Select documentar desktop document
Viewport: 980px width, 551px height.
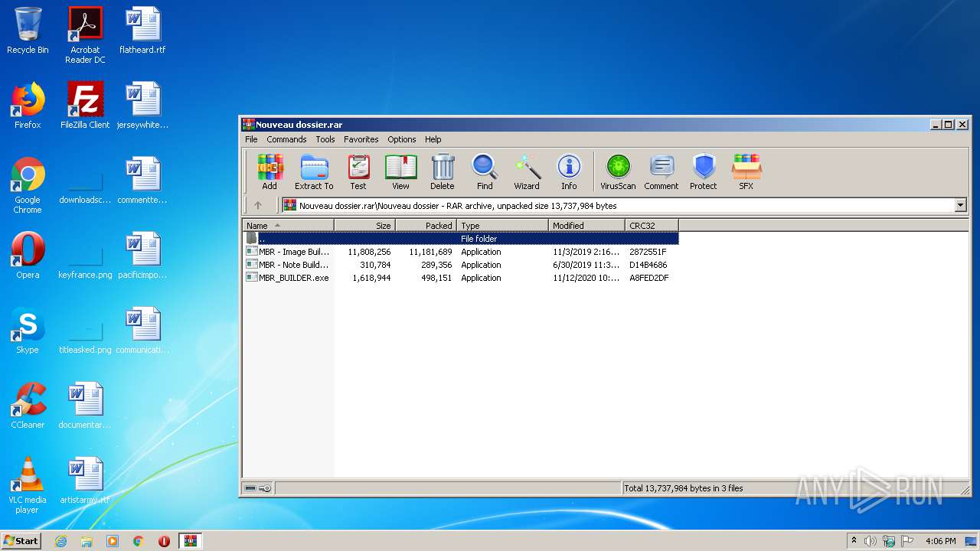(85, 406)
